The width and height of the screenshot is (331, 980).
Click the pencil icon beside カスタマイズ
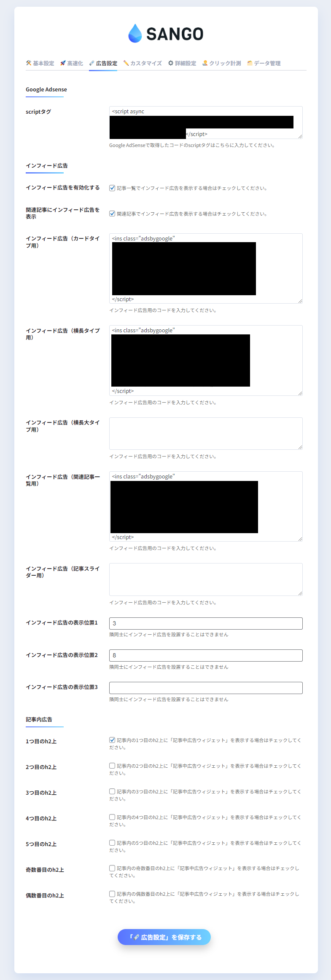tap(126, 63)
